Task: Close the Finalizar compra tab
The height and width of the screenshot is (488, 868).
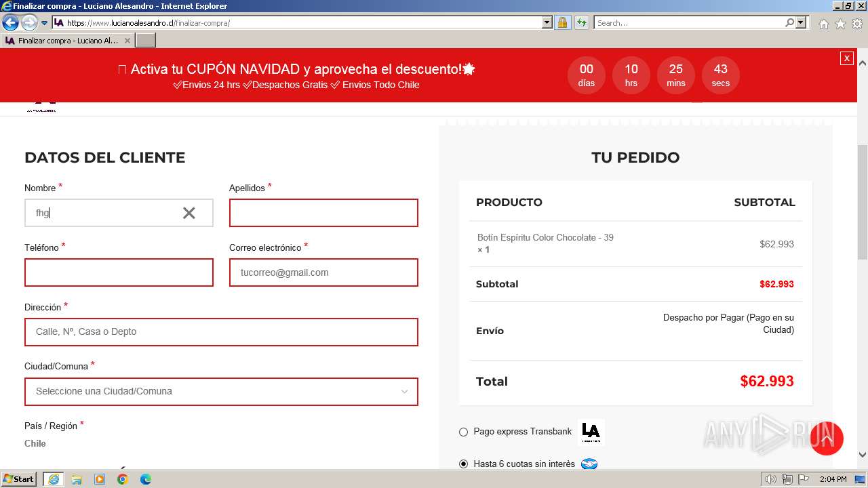Action: [127, 41]
